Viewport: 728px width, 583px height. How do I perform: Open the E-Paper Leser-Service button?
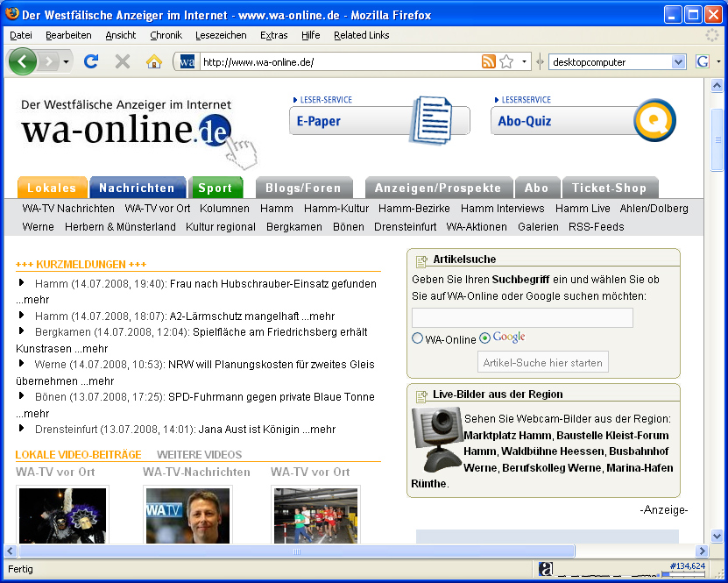click(x=379, y=121)
